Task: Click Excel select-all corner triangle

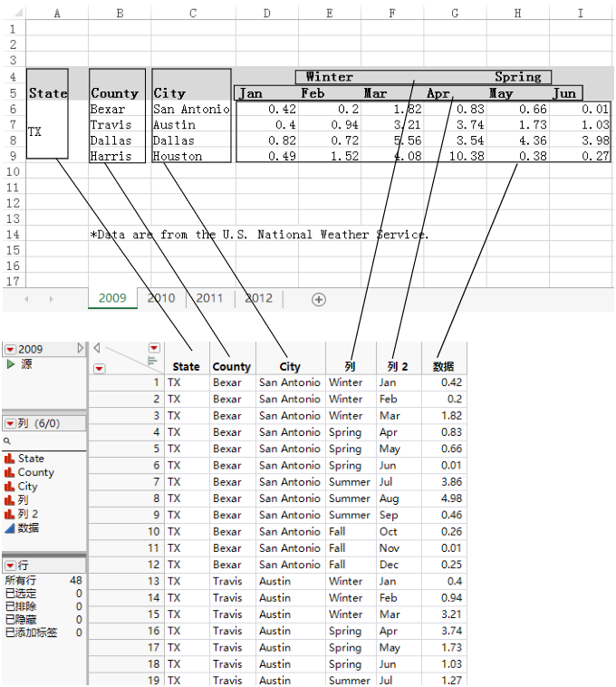Action: pyautogui.click(x=18, y=14)
